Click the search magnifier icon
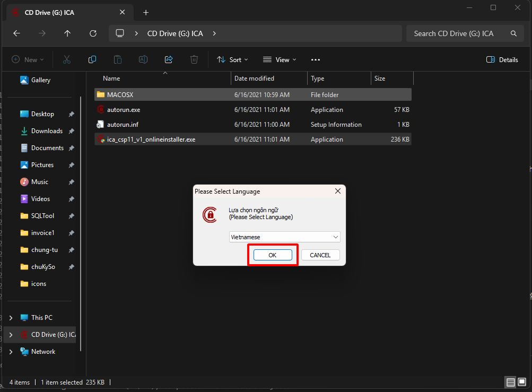The image size is (532, 392). (513, 33)
